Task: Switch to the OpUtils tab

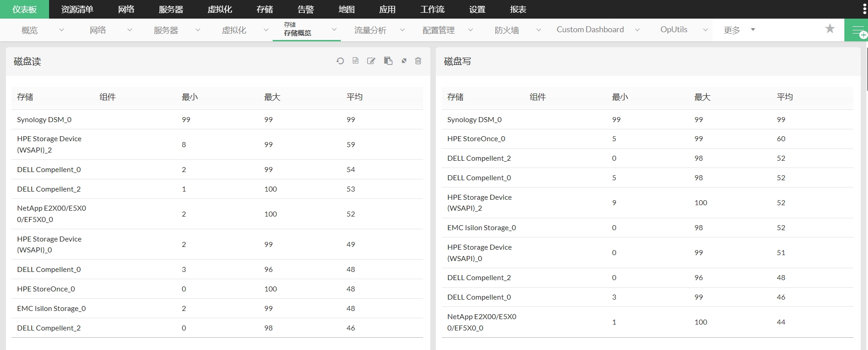Action: point(673,30)
